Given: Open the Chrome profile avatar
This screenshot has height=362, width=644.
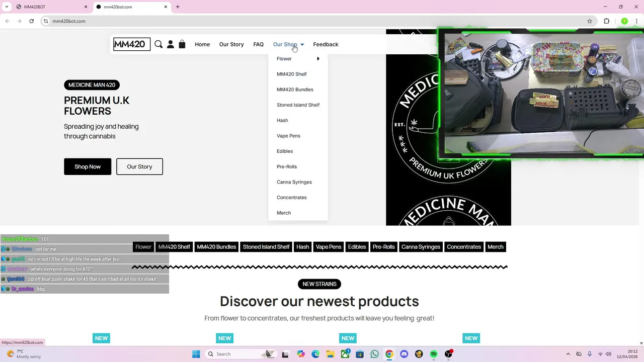Looking at the screenshot, I should 624,21.
